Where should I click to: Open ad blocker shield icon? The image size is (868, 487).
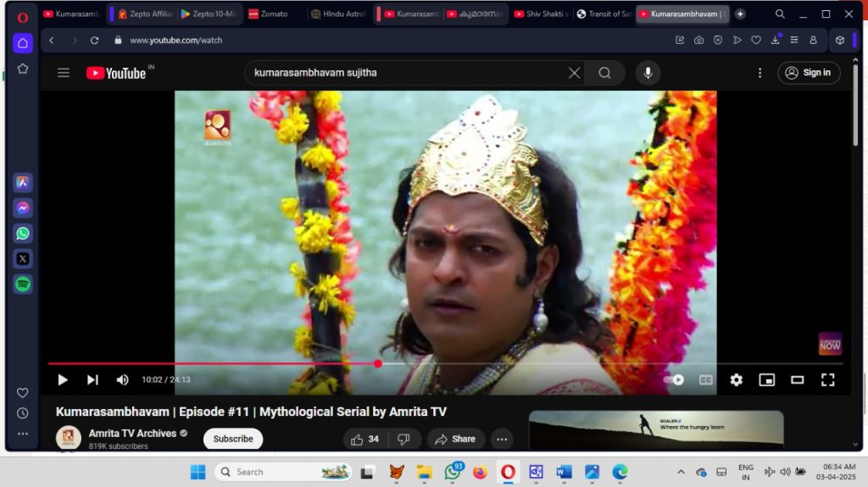pyautogui.click(x=718, y=41)
